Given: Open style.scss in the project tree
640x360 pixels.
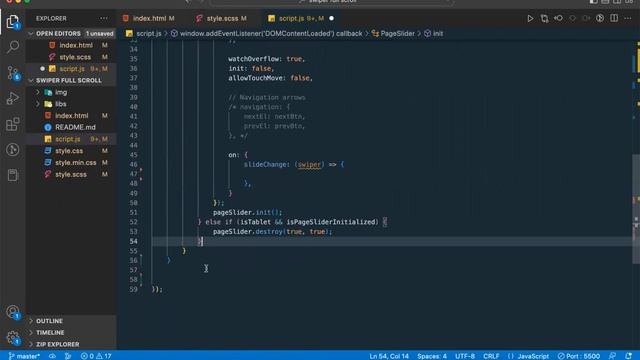Looking at the screenshot, I should (72, 175).
